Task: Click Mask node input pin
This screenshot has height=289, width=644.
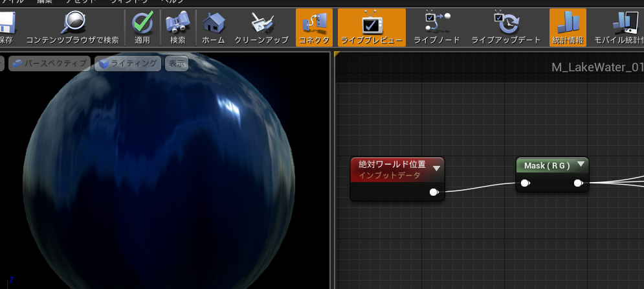Action: coord(525,183)
